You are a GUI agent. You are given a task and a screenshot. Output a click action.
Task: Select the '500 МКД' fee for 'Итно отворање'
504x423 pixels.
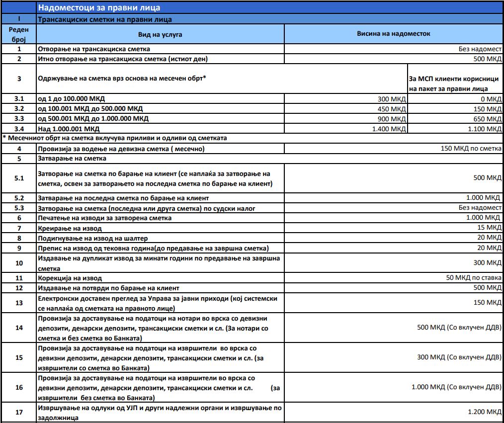point(488,59)
